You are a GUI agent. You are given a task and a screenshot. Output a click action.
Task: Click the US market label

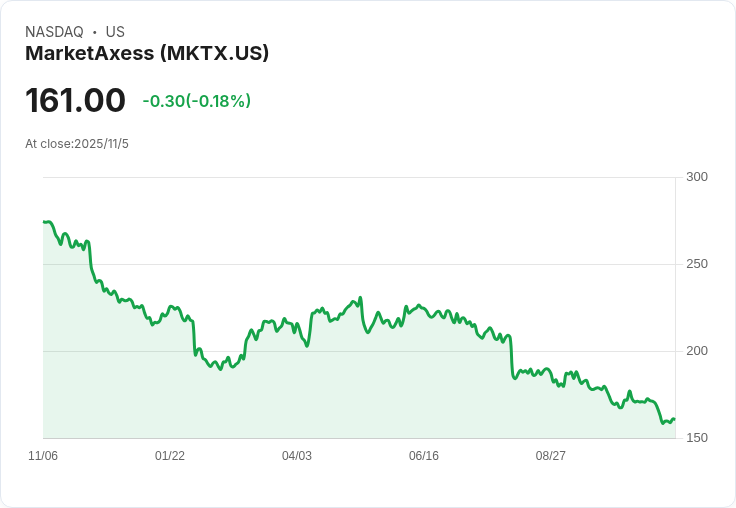[115, 32]
